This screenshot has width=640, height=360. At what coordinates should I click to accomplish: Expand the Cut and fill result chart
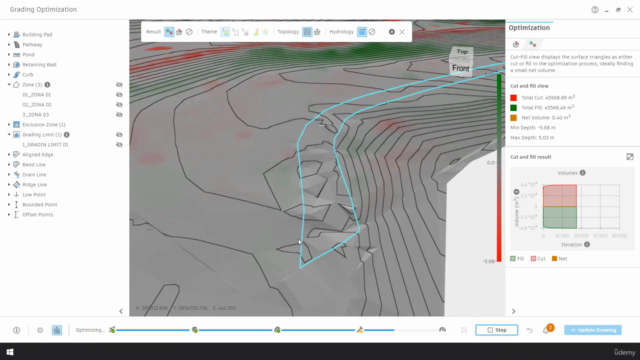pyautogui.click(x=630, y=157)
